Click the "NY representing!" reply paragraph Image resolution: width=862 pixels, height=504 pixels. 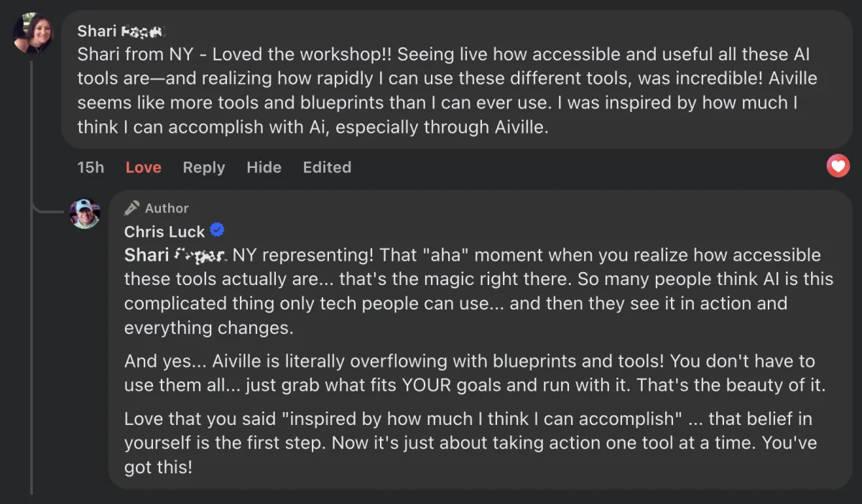(474, 291)
